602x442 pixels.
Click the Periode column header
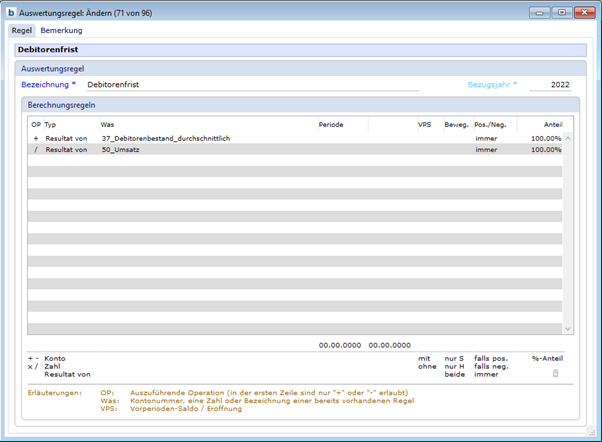(331, 124)
